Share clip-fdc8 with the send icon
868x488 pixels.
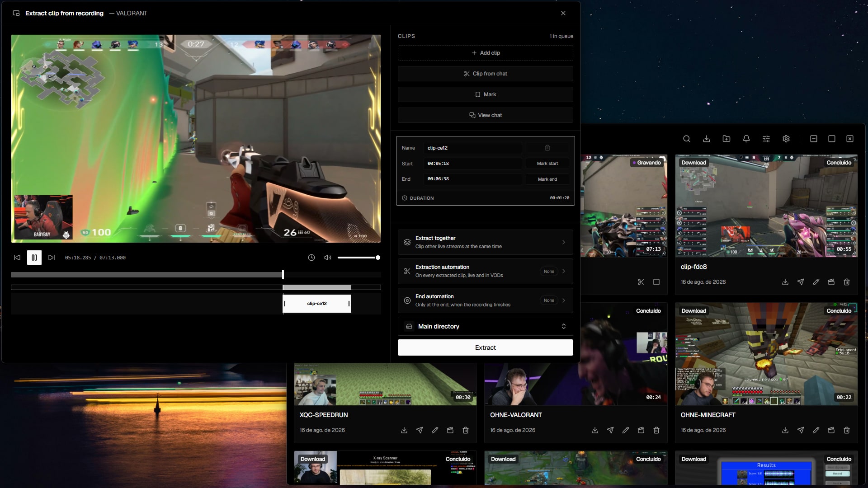801,282
